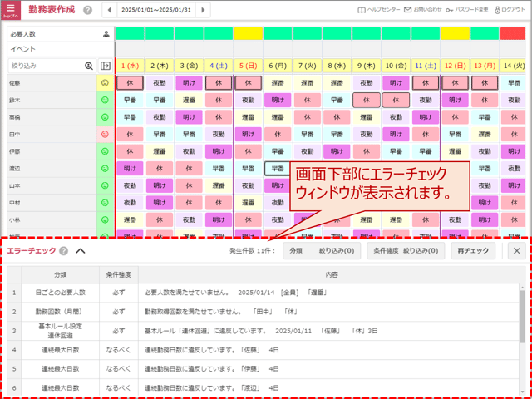Select 中村's 遅番 cell on 5 (日)
532x399 pixels.
(x=248, y=203)
